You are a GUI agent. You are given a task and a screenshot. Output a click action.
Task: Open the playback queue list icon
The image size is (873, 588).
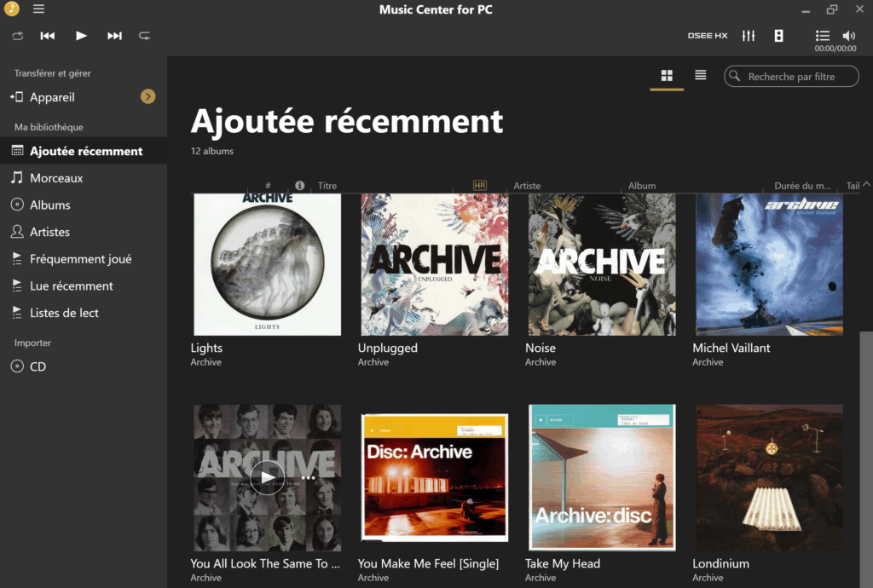click(x=822, y=36)
